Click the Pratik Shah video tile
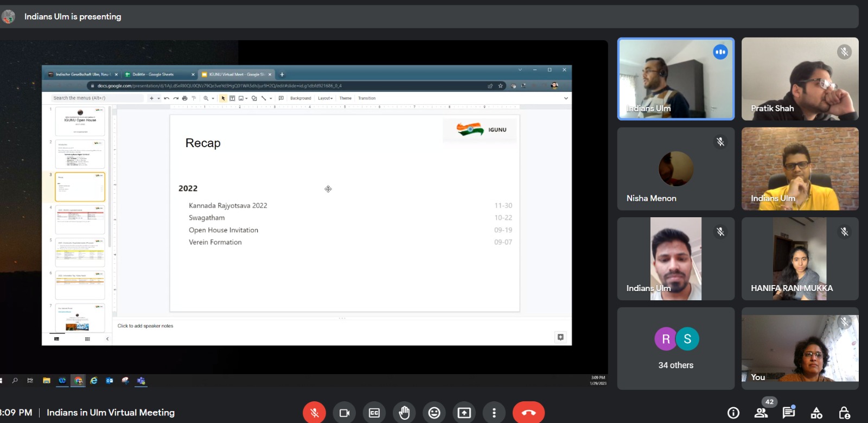The width and height of the screenshot is (868, 423). [x=800, y=79]
